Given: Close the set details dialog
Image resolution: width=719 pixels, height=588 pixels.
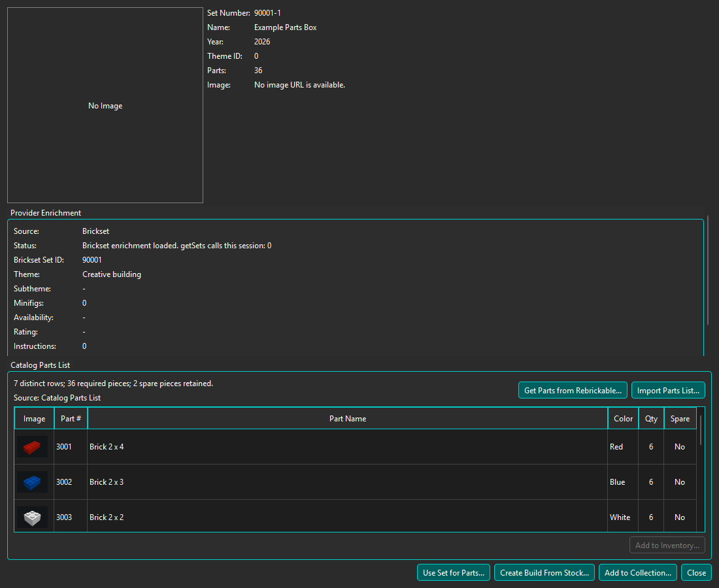Looking at the screenshot, I should click(697, 573).
